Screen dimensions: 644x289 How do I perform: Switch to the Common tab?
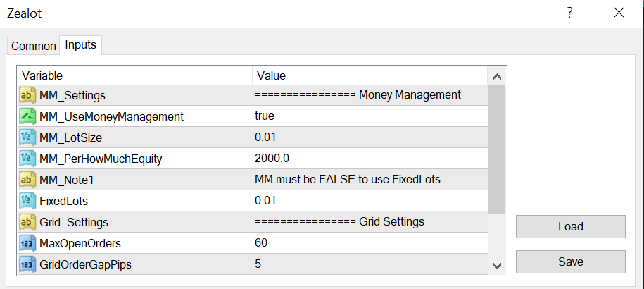pos(33,46)
